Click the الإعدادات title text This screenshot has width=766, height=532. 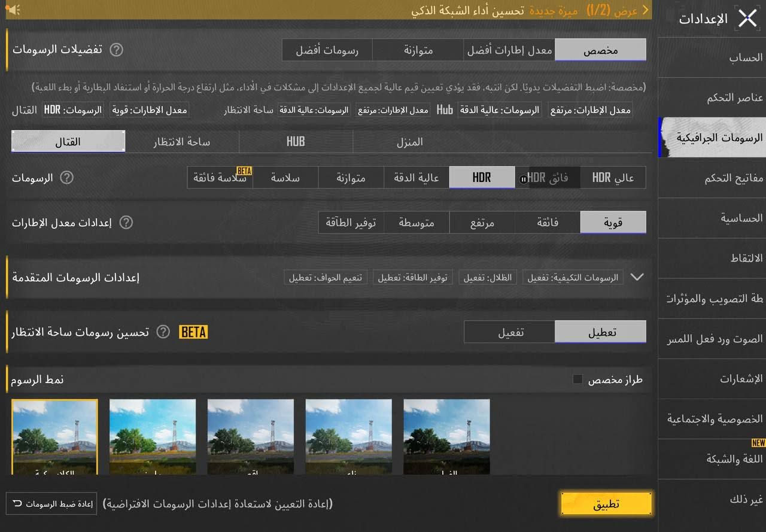click(x=703, y=19)
